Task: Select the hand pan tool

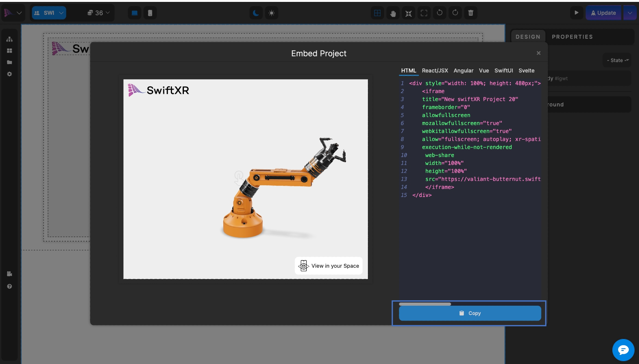Action: [393, 13]
